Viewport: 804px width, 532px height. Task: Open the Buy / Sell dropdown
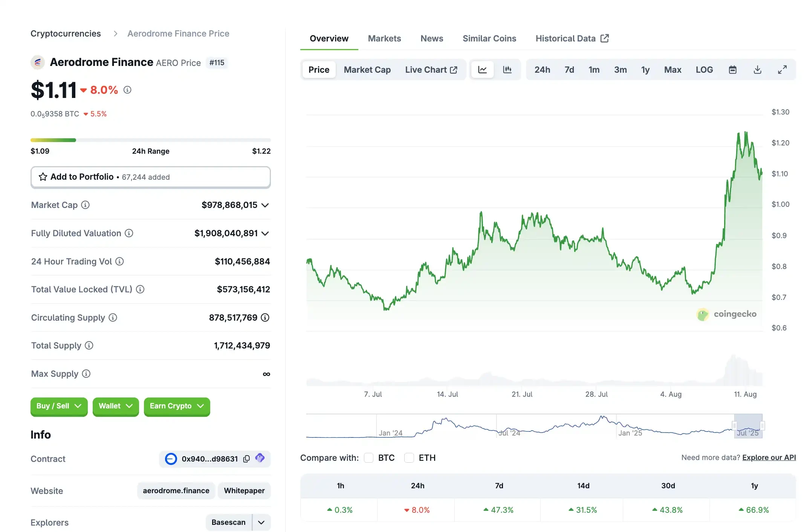click(59, 406)
